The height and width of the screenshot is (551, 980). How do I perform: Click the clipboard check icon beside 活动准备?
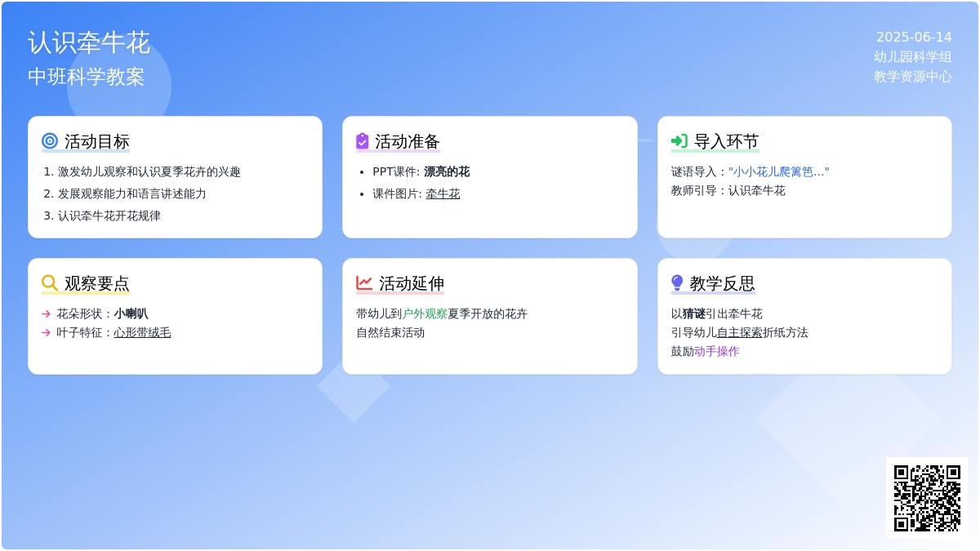363,141
